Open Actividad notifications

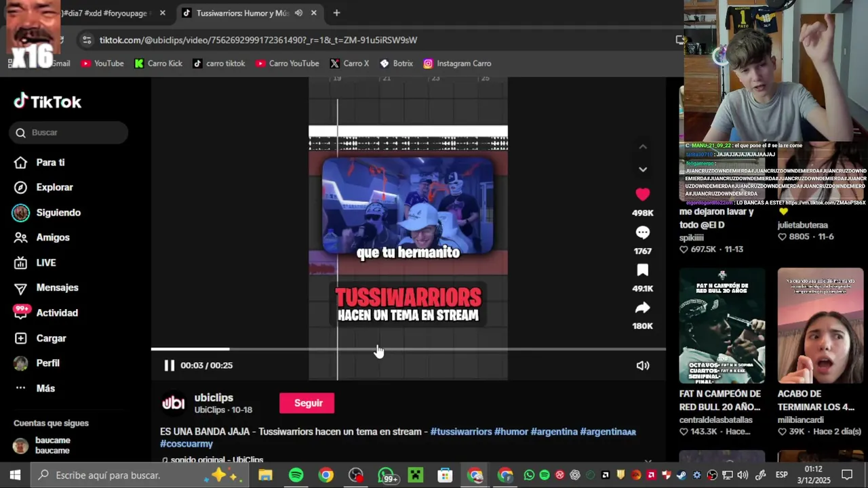pos(46,312)
